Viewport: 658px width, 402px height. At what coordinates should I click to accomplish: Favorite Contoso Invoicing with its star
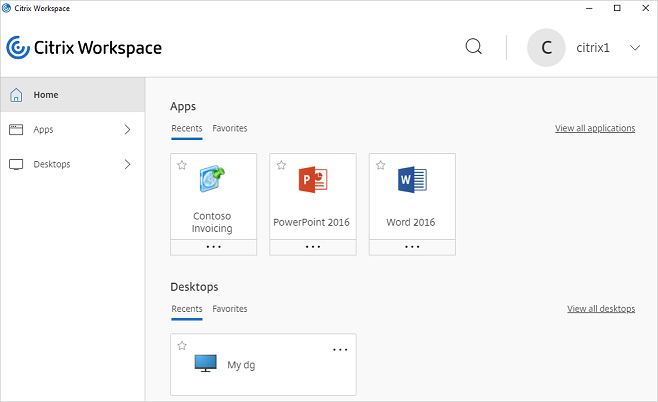click(182, 165)
